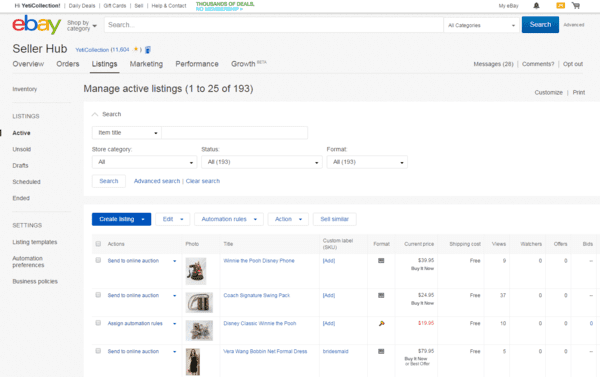The image size is (600, 377).
Task: Click format icon for Winnie the Pooh Disney Phone
Action: coord(381,261)
